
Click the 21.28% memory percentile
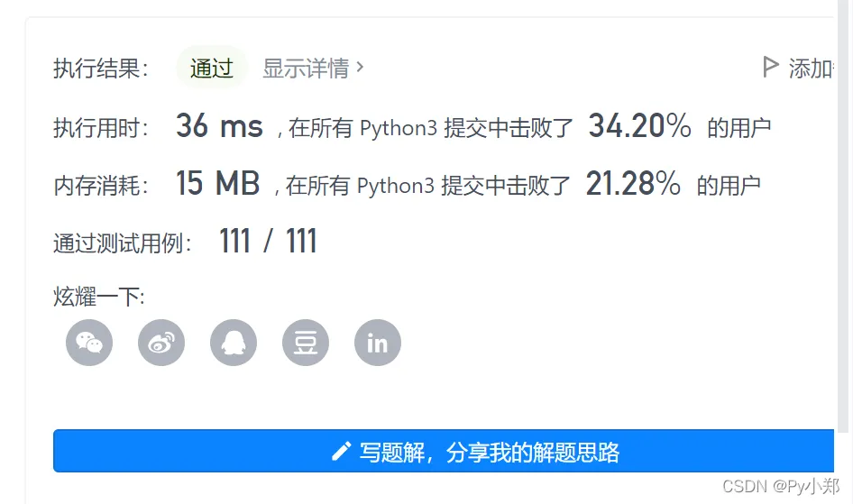633,185
